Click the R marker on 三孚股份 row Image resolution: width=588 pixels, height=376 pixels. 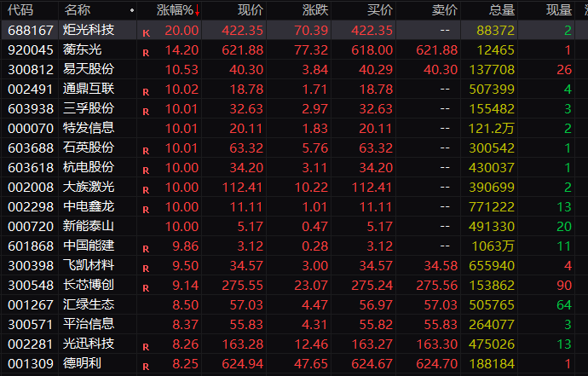(146, 112)
